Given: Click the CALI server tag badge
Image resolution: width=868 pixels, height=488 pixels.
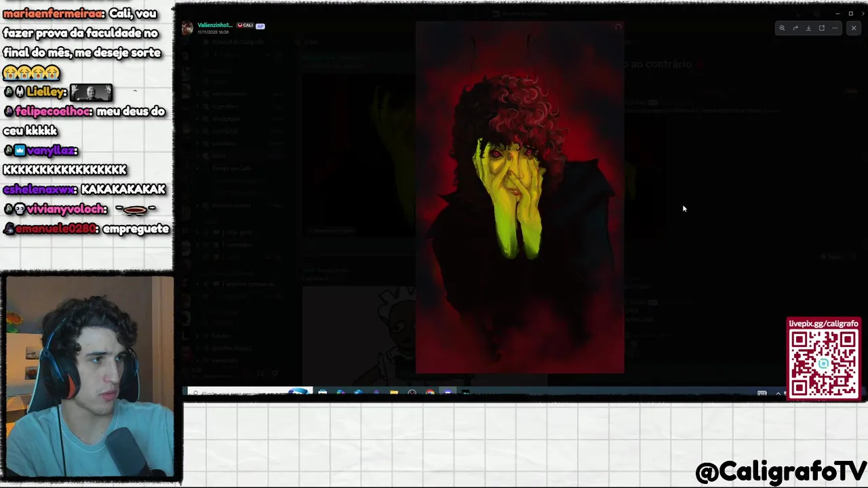Looking at the screenshot, I should point(245,26).
